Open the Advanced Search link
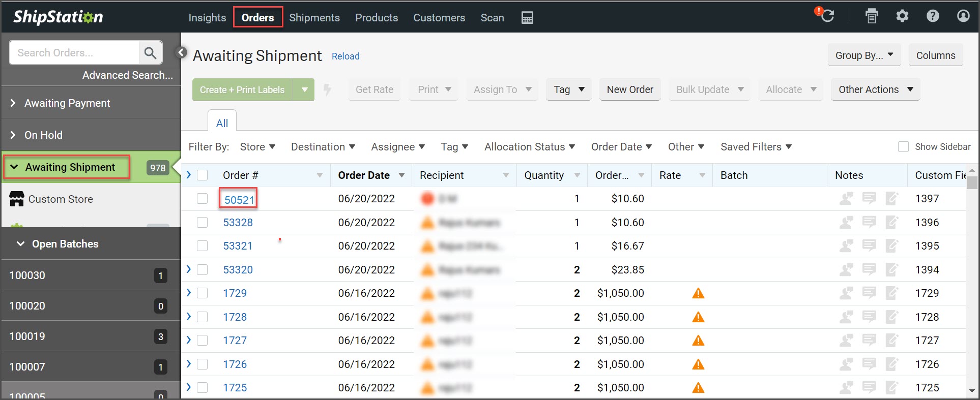The image size is (980, 400). click(x=128, y=75)
